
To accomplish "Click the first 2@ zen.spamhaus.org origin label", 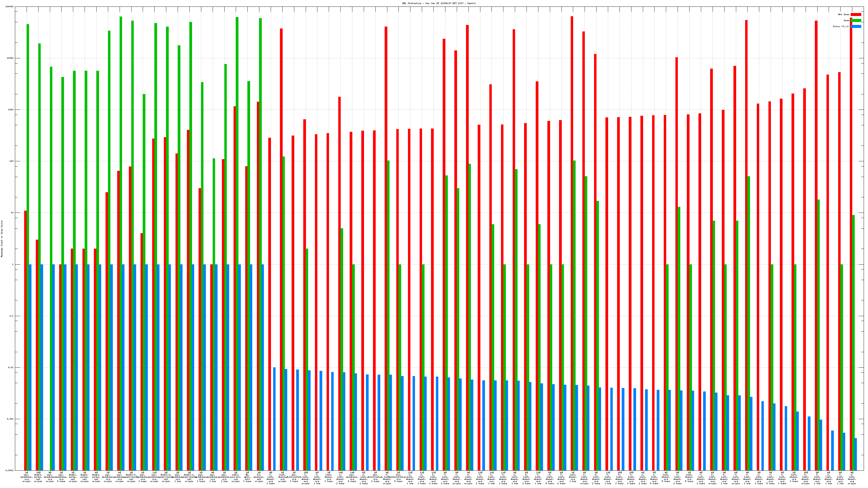I will 26,477.
